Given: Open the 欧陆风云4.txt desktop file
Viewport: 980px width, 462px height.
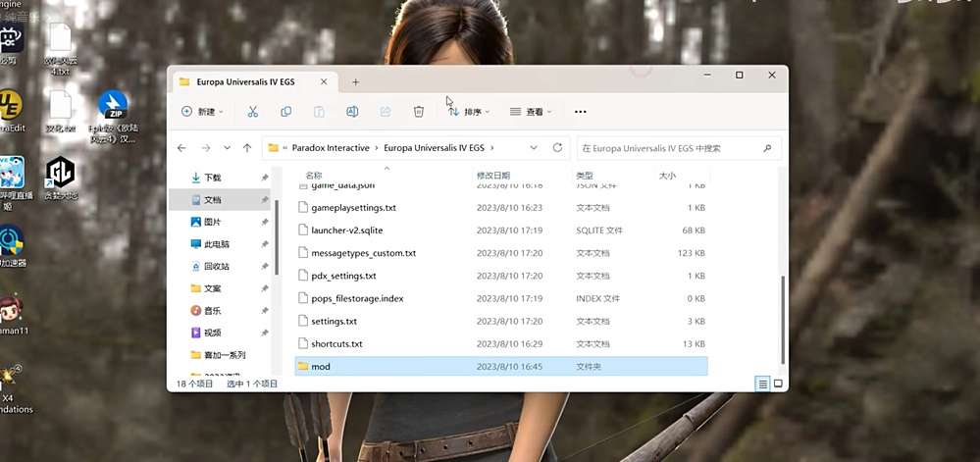Looking at the screenshot, I should click(x=60, y=49).
